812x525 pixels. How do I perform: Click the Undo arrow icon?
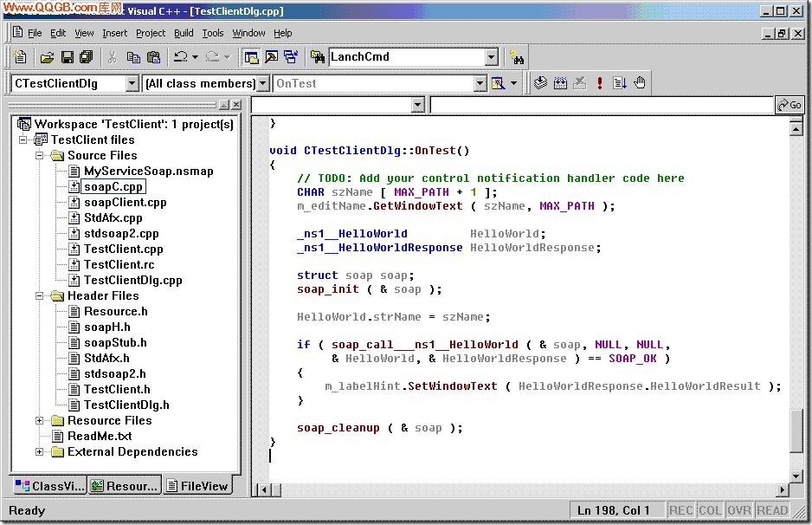[x=180, y=57]
